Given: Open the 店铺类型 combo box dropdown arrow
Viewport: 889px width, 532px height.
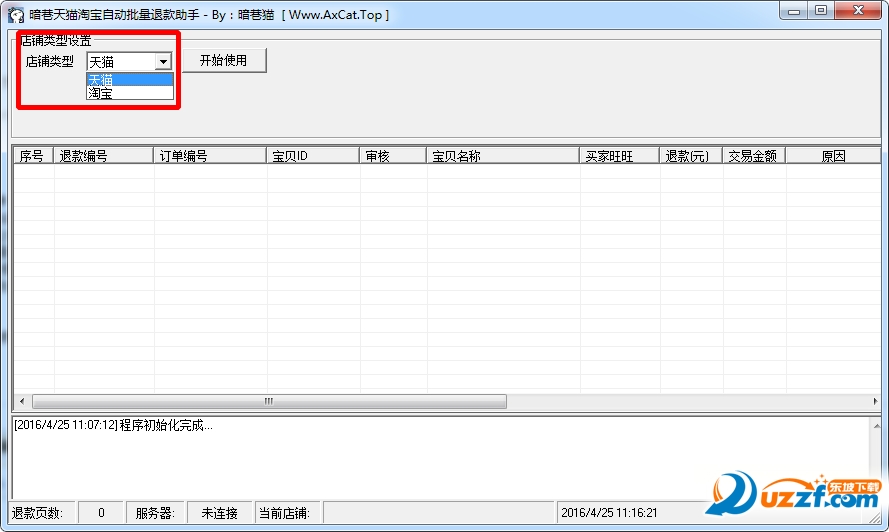Looking at the screenshot, I should coord(163,61).
